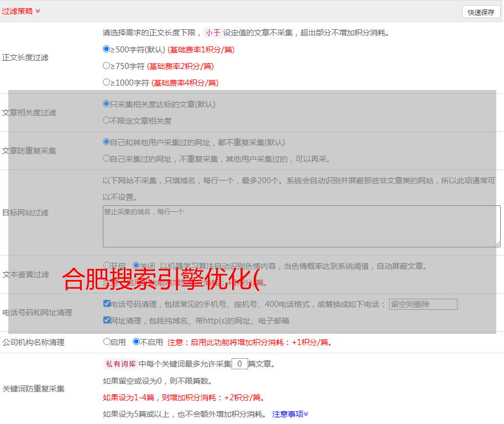Select the ≥750字符 length option
Viewport: 504px width, 424px height.
107,66
